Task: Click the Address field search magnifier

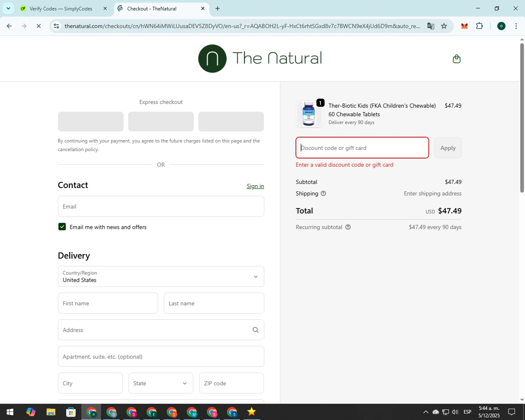Action: coord(255,330)
